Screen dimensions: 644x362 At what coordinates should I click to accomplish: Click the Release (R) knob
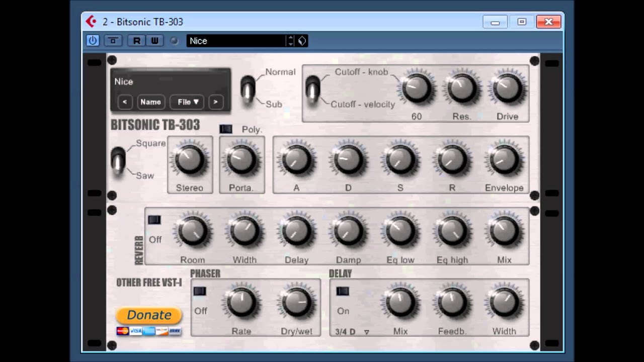tap(452, 160)
